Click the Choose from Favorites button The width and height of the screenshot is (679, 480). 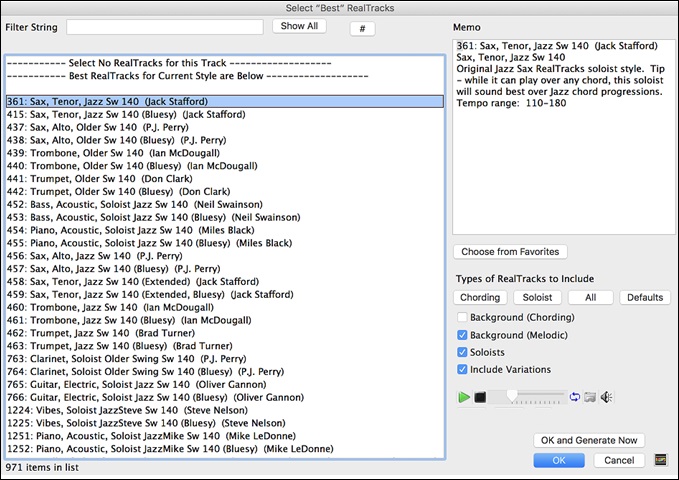[x=510, y=252]
